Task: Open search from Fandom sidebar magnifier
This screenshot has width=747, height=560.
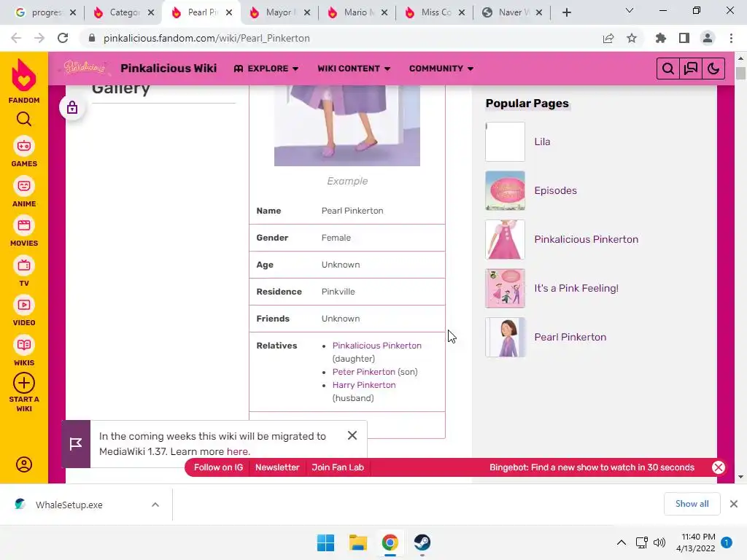Action: coord(24,119)
